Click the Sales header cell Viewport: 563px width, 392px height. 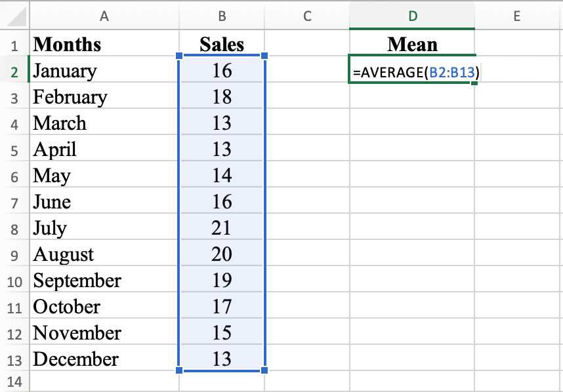[222, 45]
